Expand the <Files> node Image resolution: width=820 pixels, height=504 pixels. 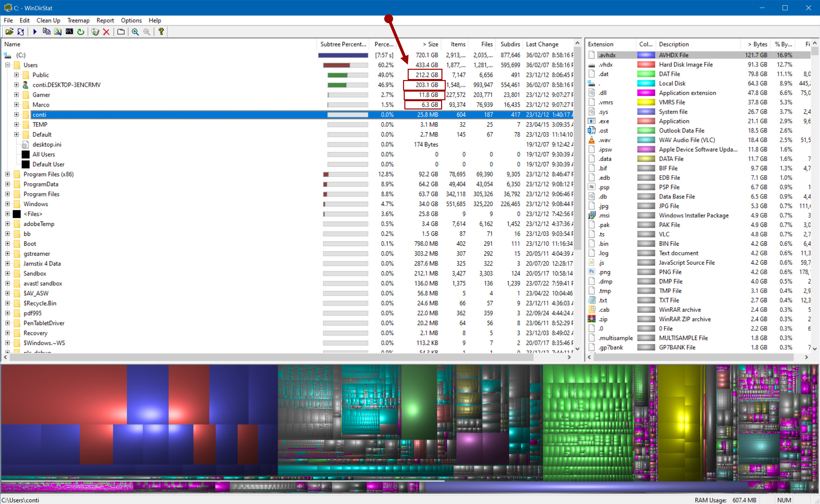coord(7,214)
